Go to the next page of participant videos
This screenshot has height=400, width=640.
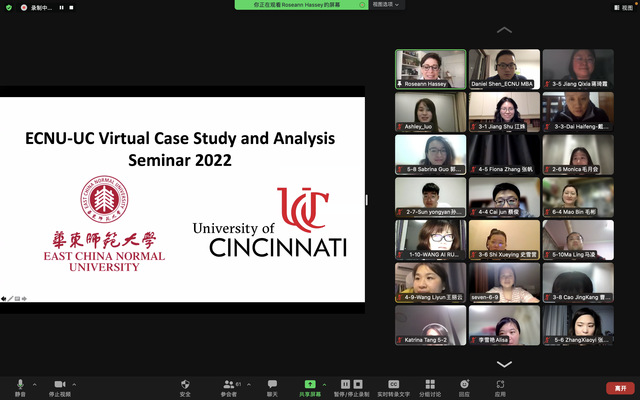coord(504,364)
